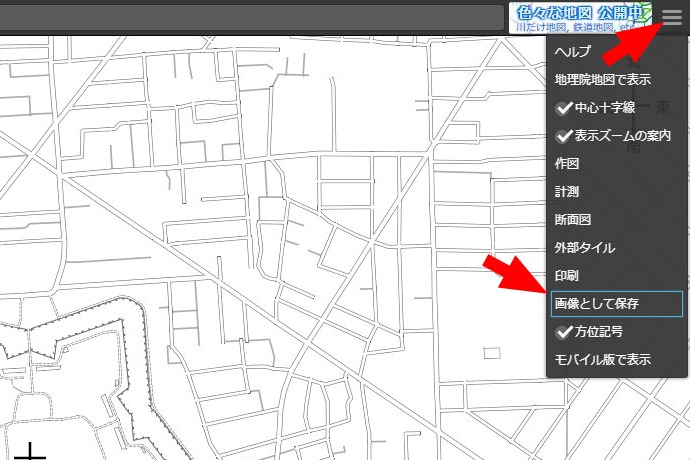Disable the 方位記号 compass symbol option
The height and width of the screenshot is (460, 690).
pyautogui.click(x=600, y=332)
